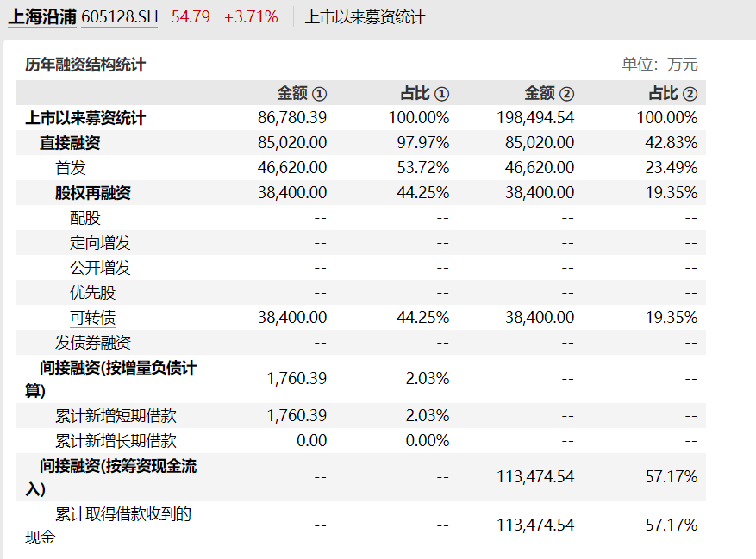Click the 金额 ① 46,620.00 cell in 首发 row

click(292, 168)
